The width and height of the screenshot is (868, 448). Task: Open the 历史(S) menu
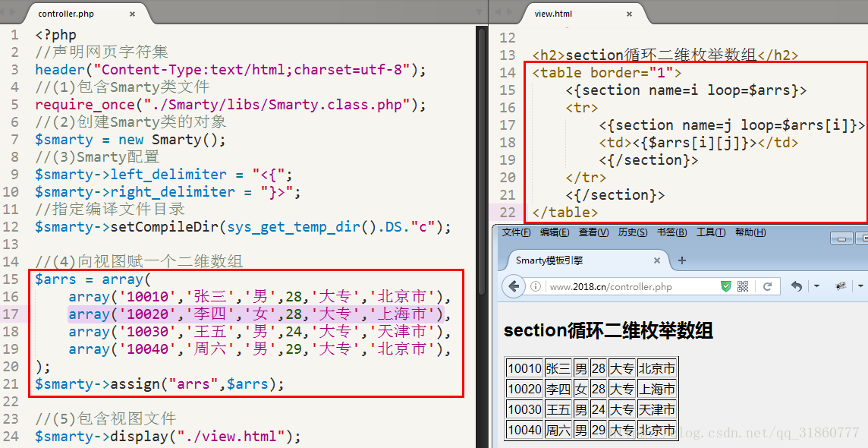tap(633, 232)
